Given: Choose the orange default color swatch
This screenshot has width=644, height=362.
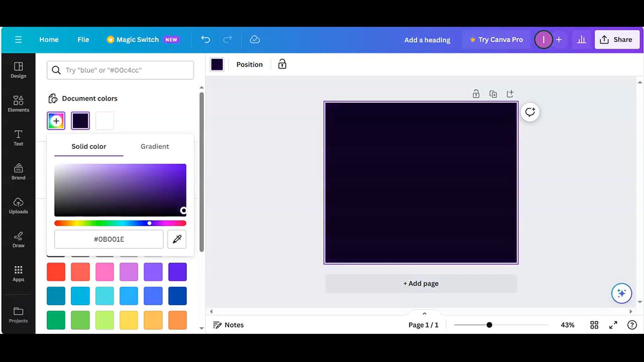Looking at the screenshot, I should click(x=177, y=320).
